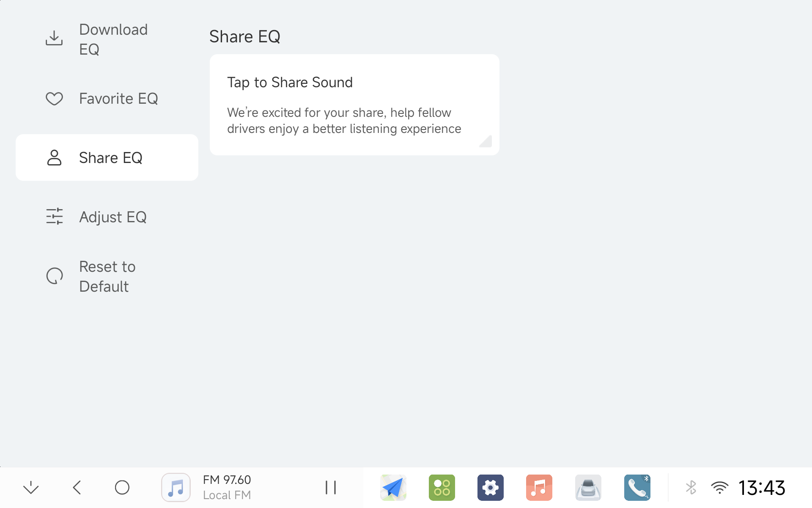This screenshot has height=508, width=812.
Task: Tap the Wi-Fi status icon
Action: click(719, 488)
